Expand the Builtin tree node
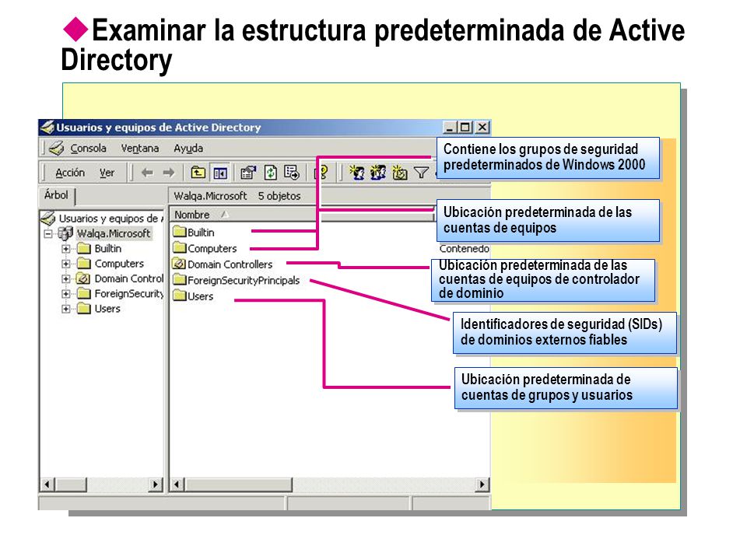This screenshot has height=560, width=747. pyautogui.click(x=65, y=249)
